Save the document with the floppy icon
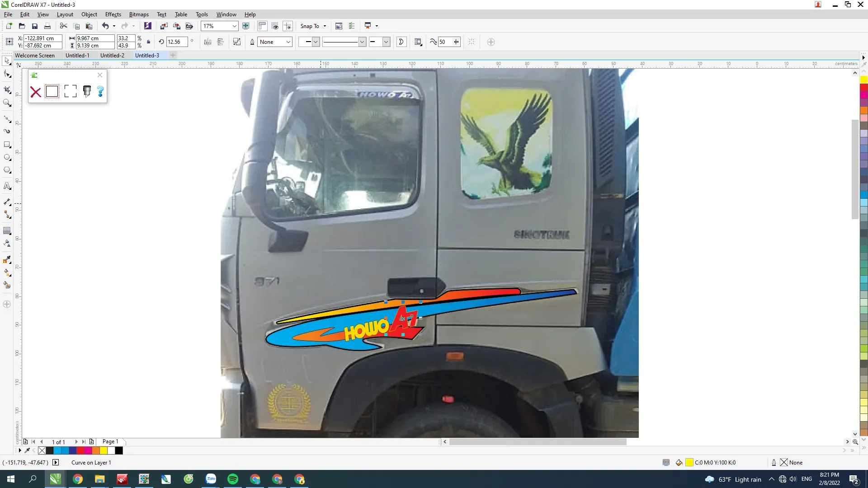The image size is (868, 488). (35, 26)
